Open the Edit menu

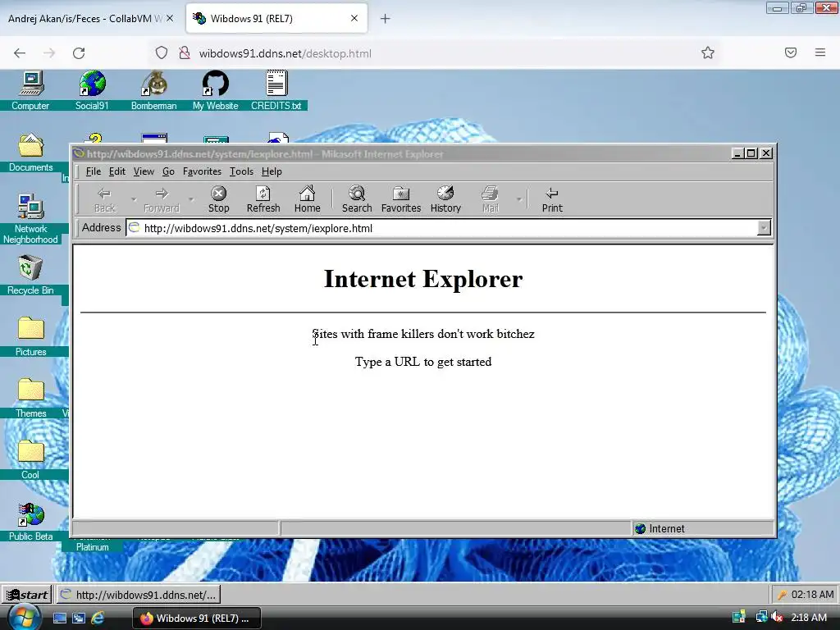pos(116,171)
